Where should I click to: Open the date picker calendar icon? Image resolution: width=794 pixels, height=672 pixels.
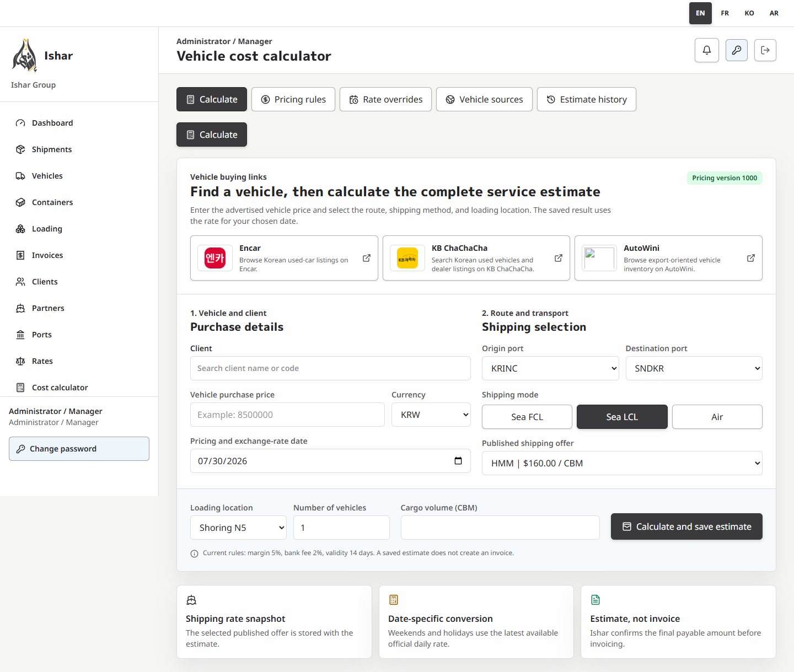(x=458, y=461)
